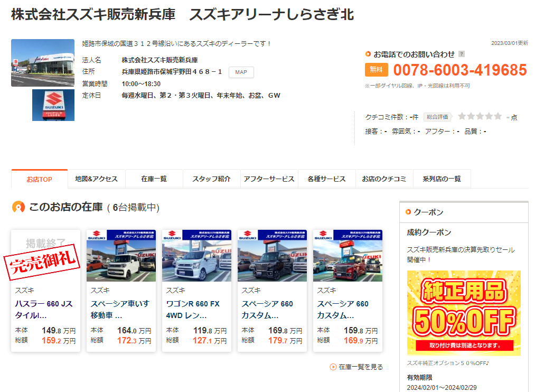Viewport: 535px width, 392px height.
Task: Open the スペーシア 660 カスタム listing priced 169.8万円
Action: coord(267,310)
